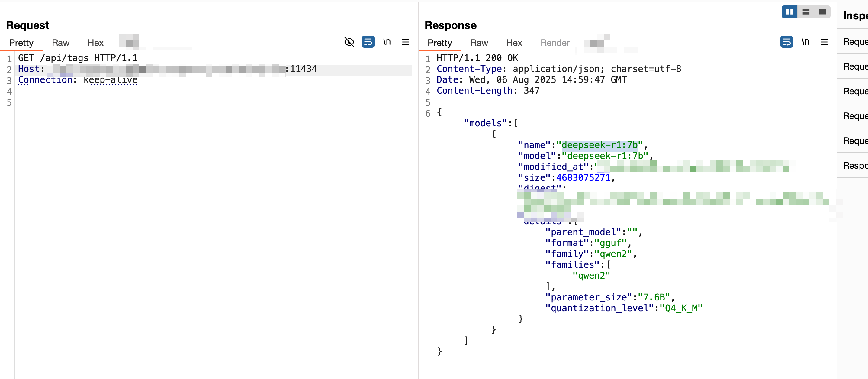Image resolution: width=868 pixels, height=379 pixels.
Task: Toggle word wrap icon in Response panel
Action: click(x=786, y=42)
